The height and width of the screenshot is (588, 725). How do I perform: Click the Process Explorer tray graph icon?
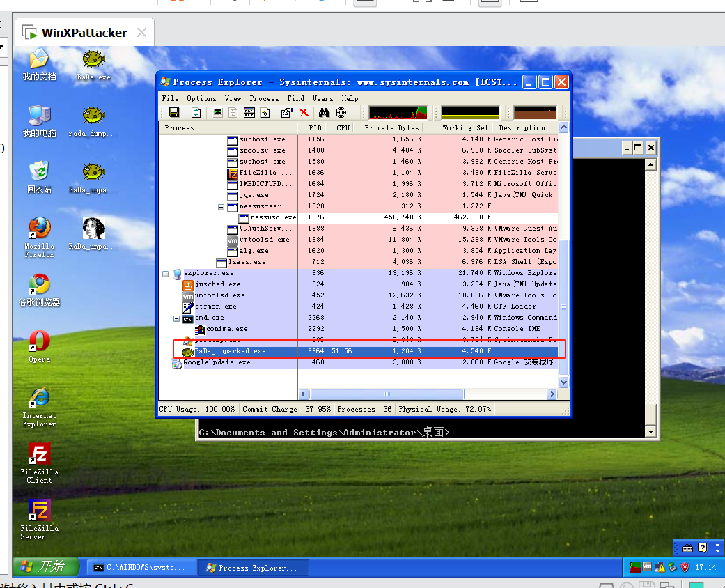coord(635,566)
